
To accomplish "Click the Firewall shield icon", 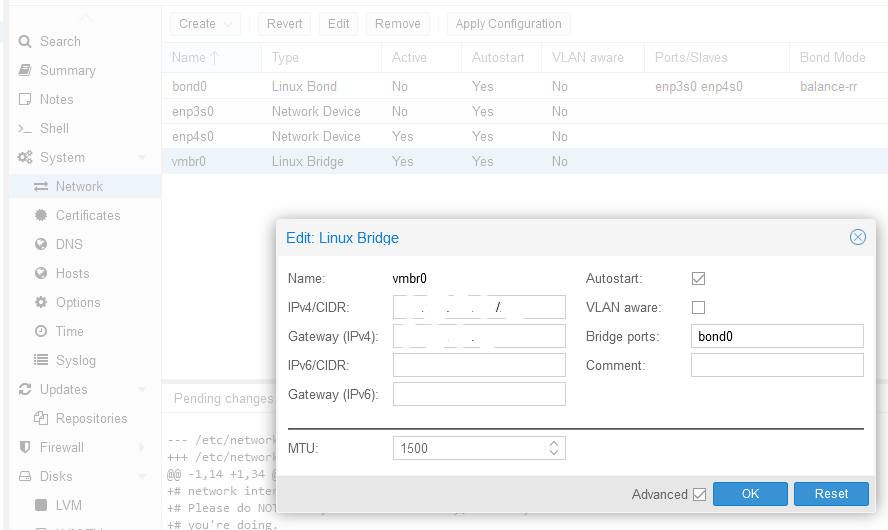I will [25, 447].
